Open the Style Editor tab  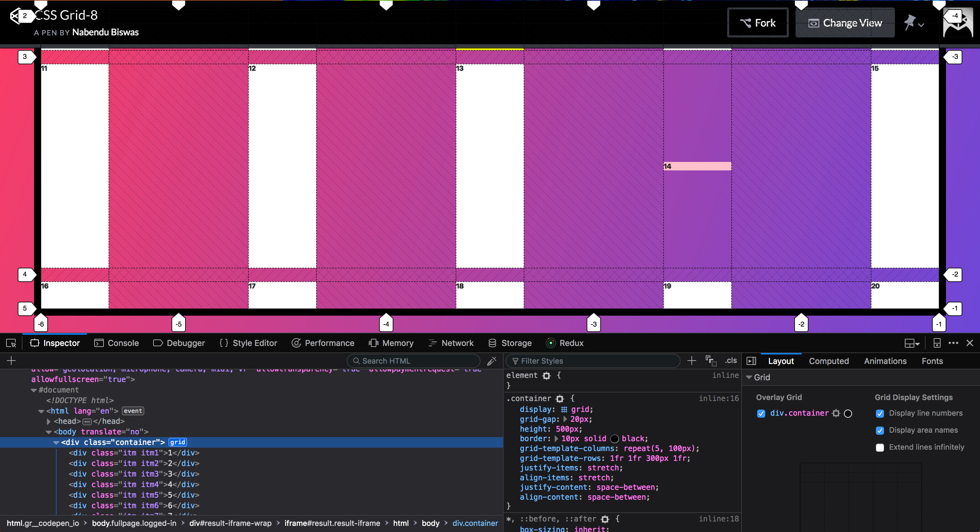248,343
